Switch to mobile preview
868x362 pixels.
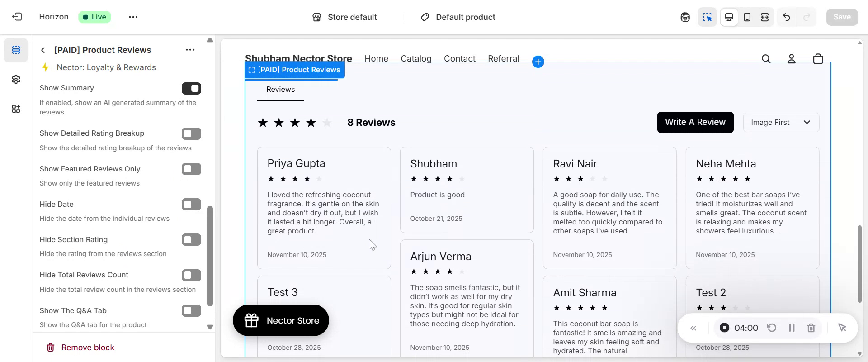click(x=747, y=17)
